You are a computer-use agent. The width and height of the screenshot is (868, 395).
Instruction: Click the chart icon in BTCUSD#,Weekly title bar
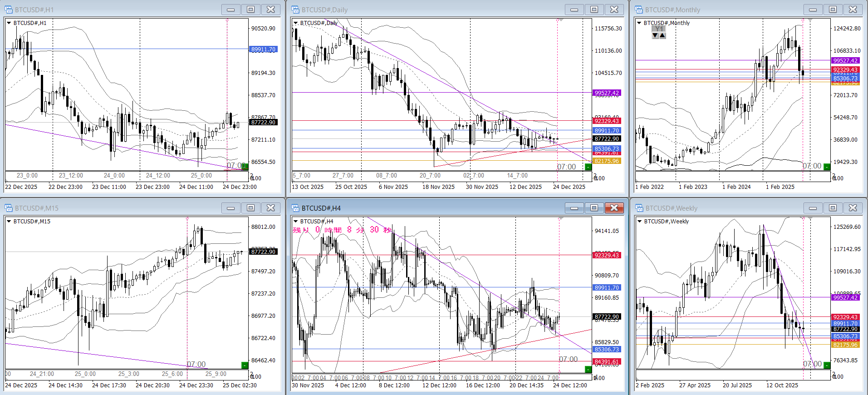click(639, 208)
